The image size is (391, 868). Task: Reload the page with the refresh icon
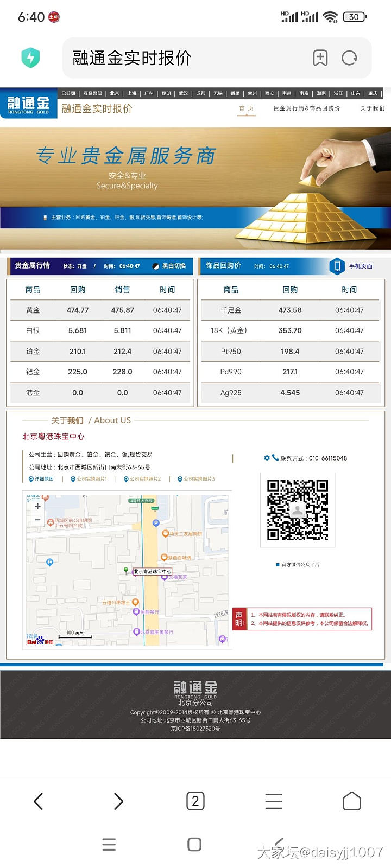click(x=349, y=58)
